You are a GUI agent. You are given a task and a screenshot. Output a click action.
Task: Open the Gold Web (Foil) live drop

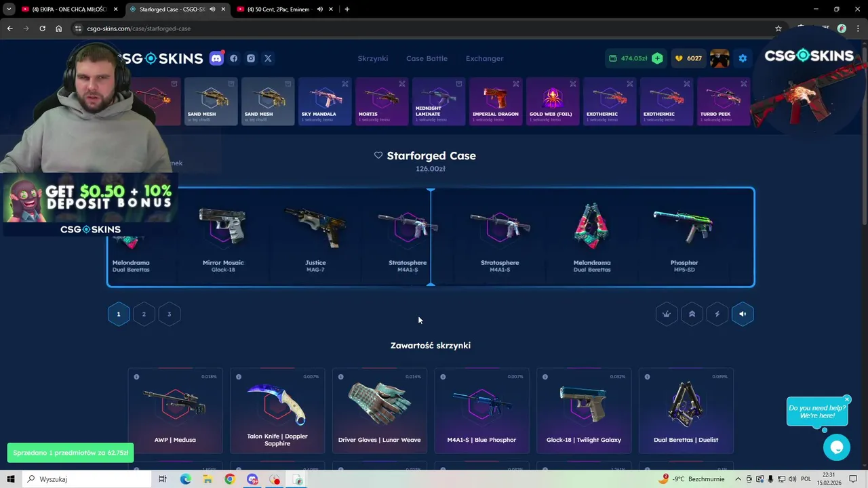[553, 101]
